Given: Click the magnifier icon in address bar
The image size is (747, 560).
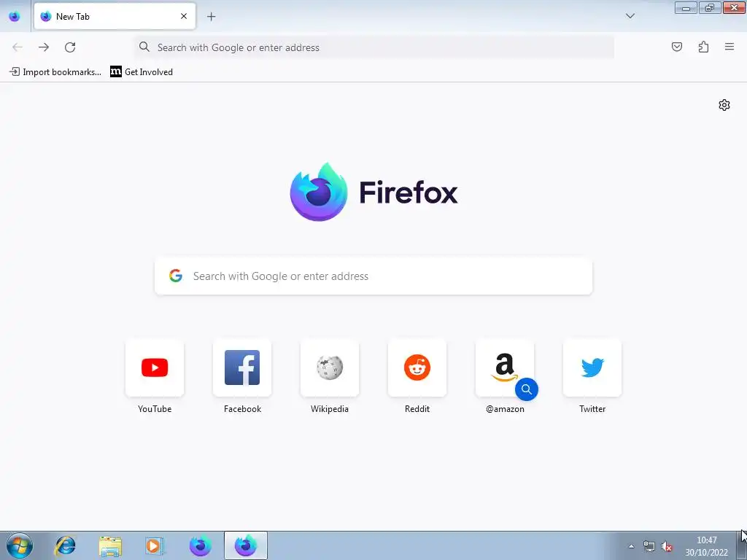Looking at the screenshot, I should 144,47.
